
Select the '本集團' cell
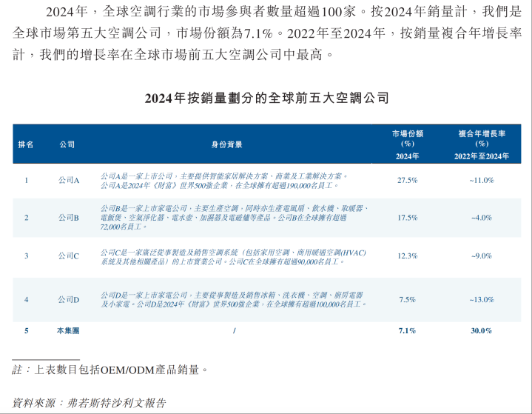pyautogui.click(x=68, y=331)
